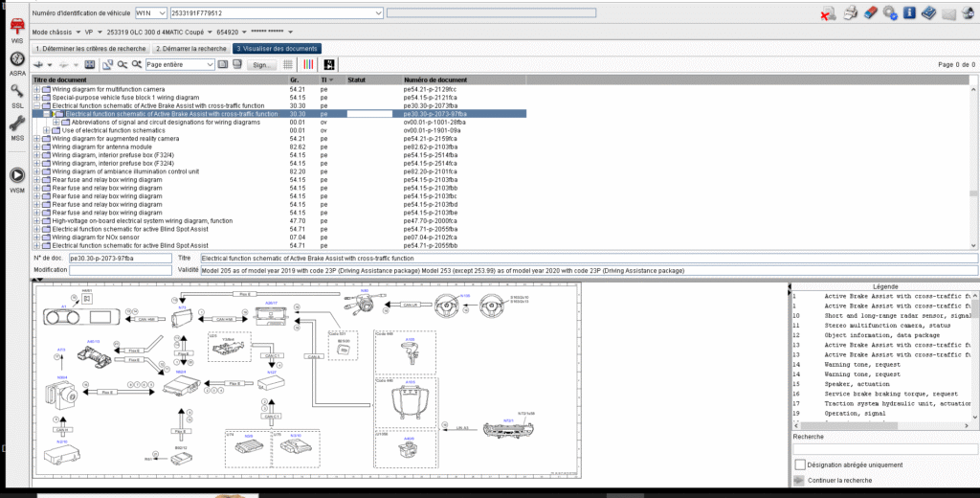Expand Wiring diagram for multifunction camera
This screenshot has width=980, height=498.
tap(37, 89)
